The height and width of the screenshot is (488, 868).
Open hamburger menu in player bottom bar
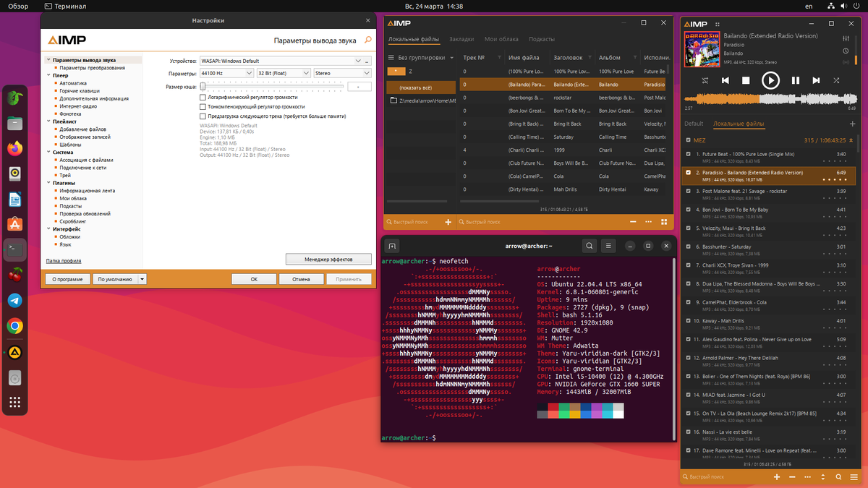[x=853, y=477]
